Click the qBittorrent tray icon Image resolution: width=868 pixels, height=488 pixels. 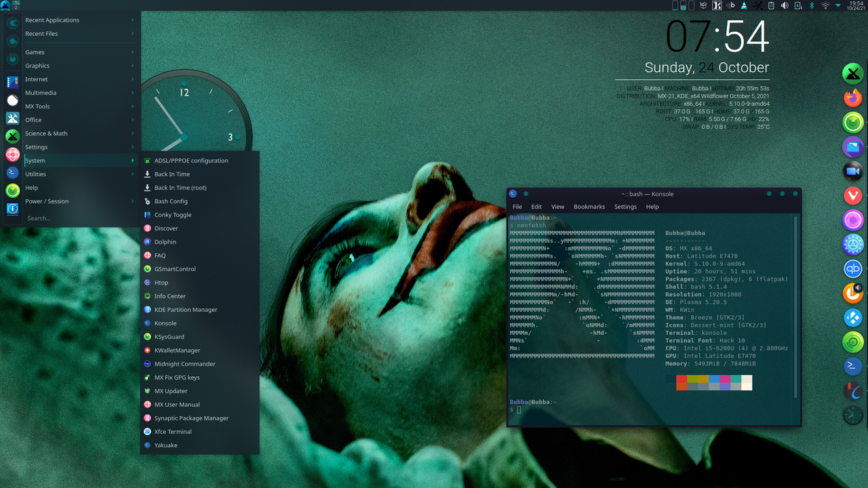[730, 5]
